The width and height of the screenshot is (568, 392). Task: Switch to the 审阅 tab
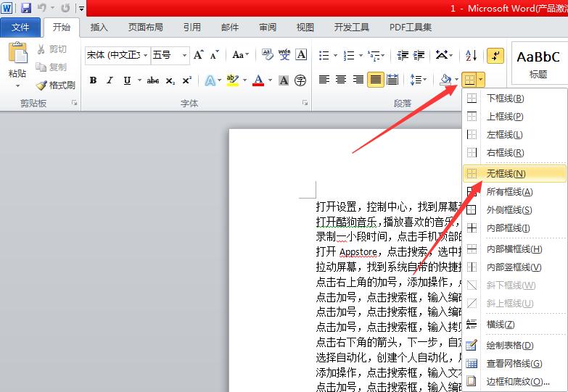[268, 28]
